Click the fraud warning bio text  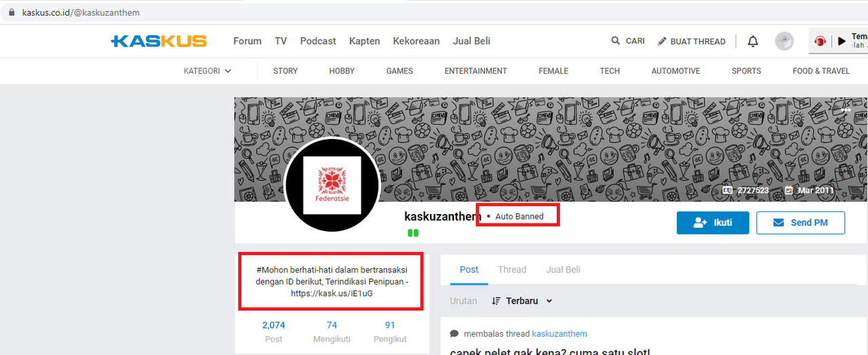point(332,282)
